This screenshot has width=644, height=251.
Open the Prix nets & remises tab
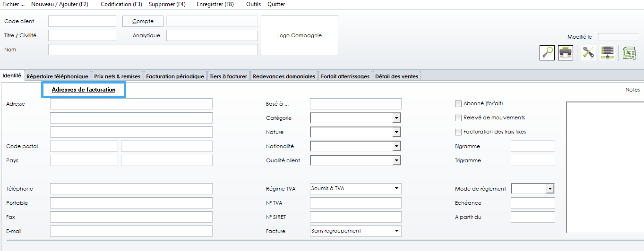coord(117,76)
